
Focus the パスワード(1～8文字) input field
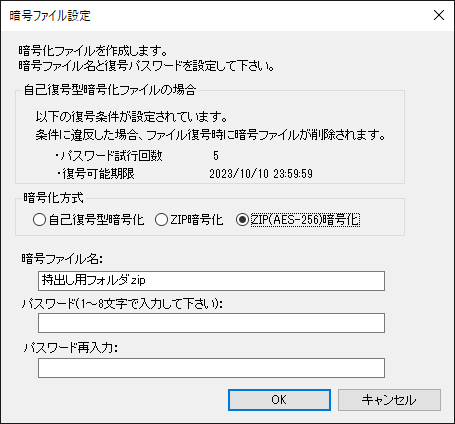click(x=211, y=323)
